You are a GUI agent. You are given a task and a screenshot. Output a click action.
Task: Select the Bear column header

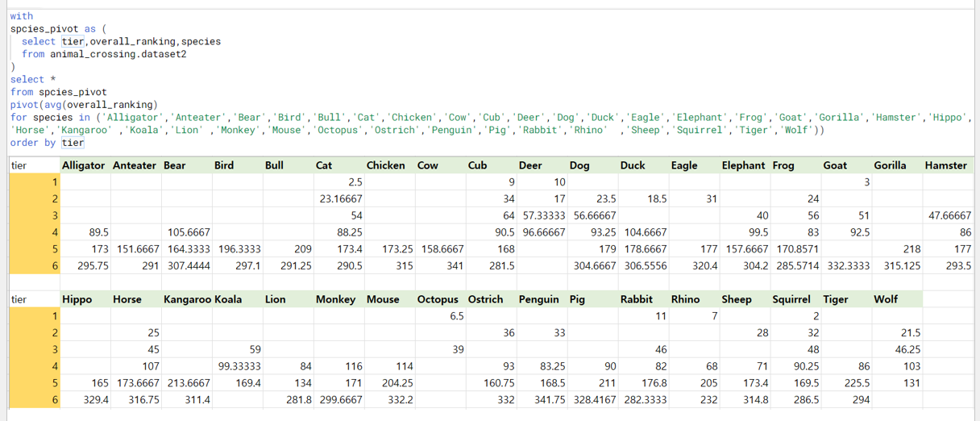(x=175, y=165)
